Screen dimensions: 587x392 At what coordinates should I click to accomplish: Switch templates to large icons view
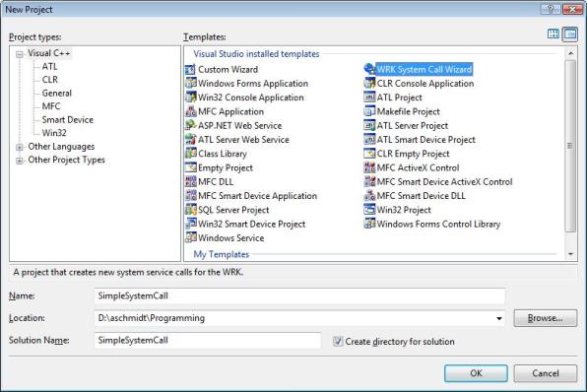554,34
